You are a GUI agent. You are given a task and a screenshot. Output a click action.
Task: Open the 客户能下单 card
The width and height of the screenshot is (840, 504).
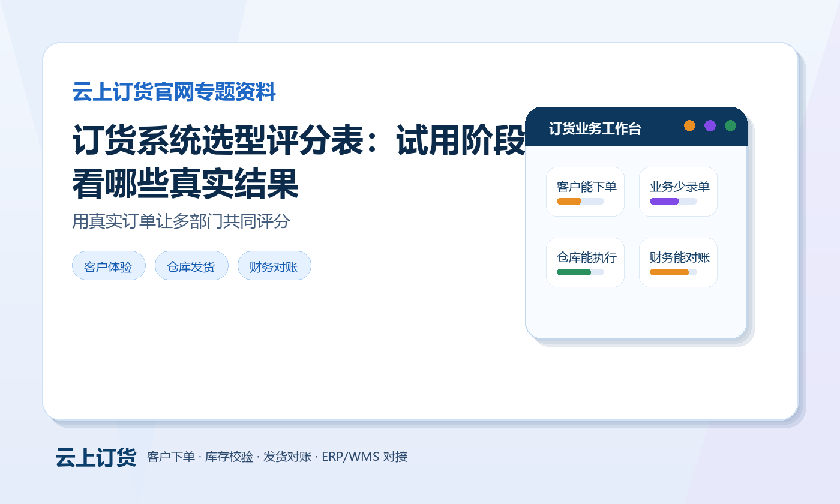[x=585, y=191]
